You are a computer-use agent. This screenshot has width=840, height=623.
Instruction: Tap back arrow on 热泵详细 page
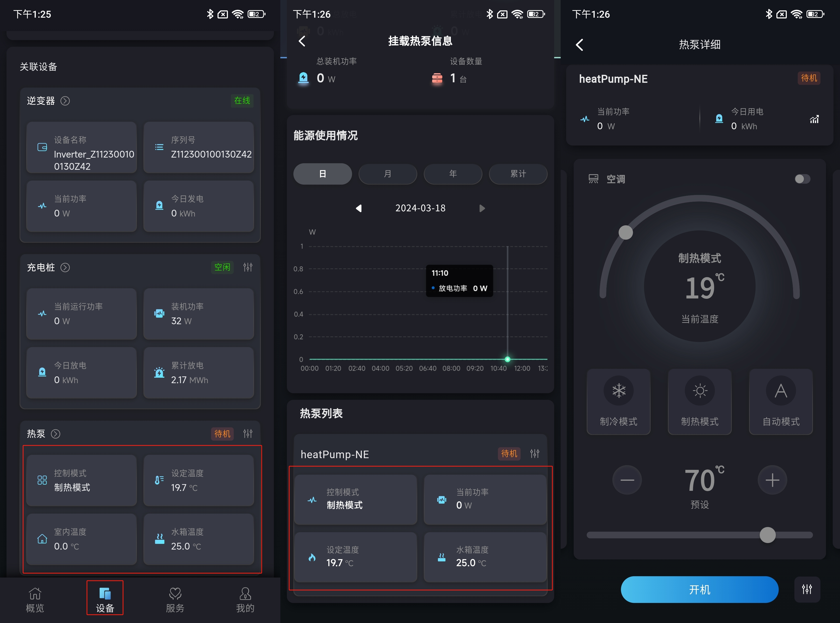(580, 45)
